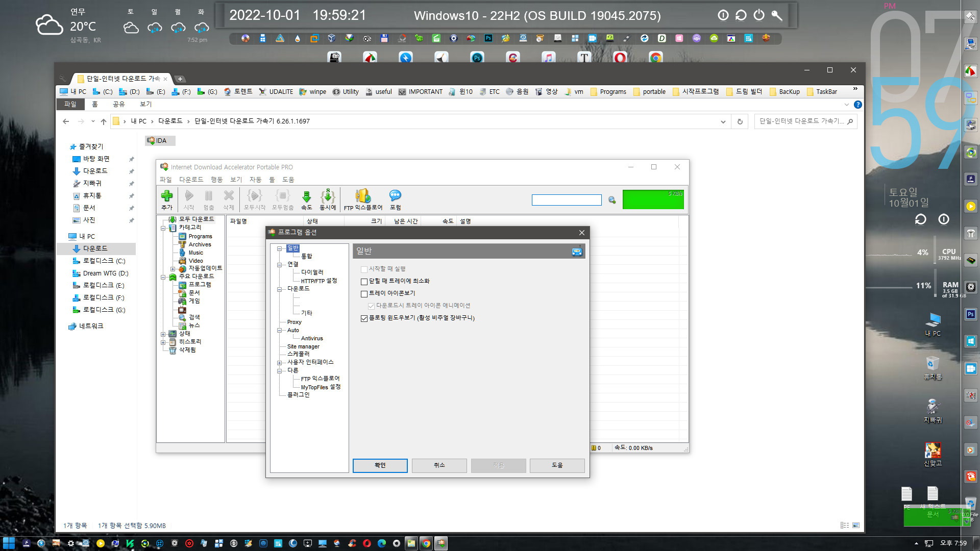The height and width of the screenshot is (551, 980).
Task: Collapse the 일반 node in options tree
Action: coord(279,248)
